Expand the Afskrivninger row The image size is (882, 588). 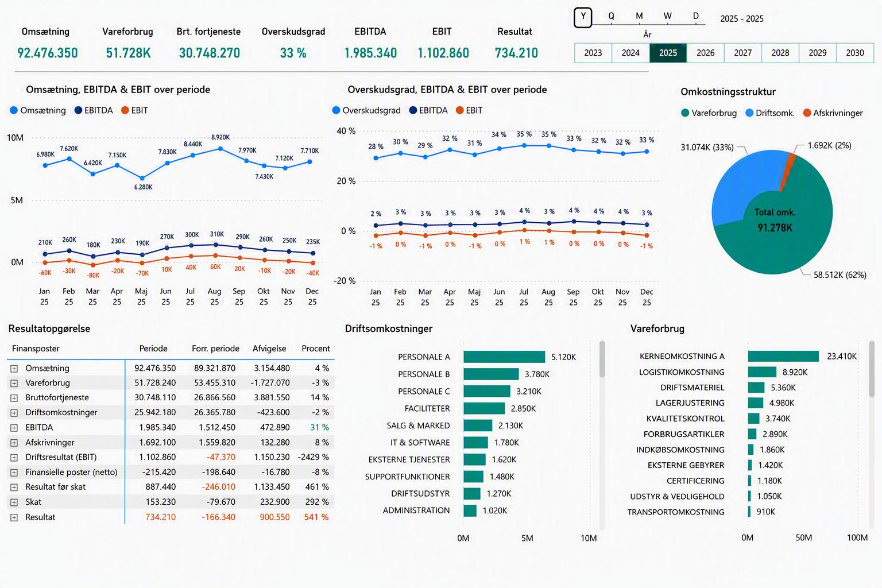(14, 443)
